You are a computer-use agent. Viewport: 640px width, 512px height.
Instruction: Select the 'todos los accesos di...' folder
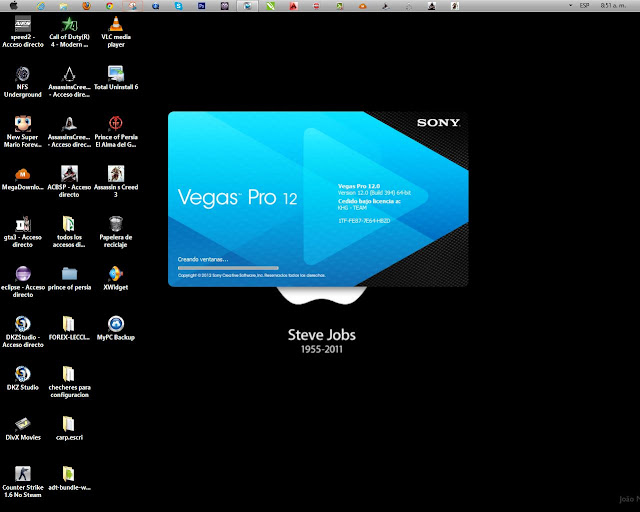point(69,232)
